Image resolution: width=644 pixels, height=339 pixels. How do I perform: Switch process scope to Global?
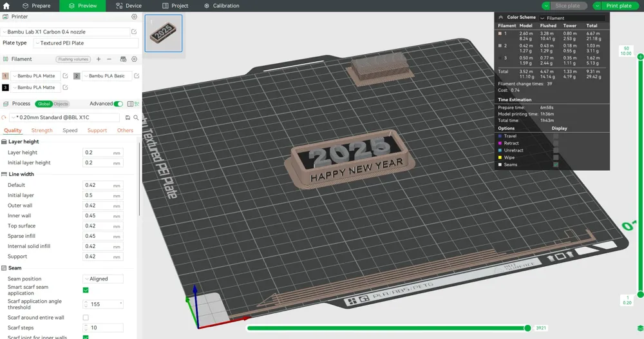click(x=44, y=104)
